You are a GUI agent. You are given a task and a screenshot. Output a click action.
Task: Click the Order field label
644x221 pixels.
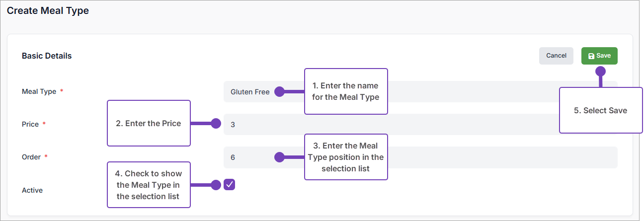[x=31, y=157]
